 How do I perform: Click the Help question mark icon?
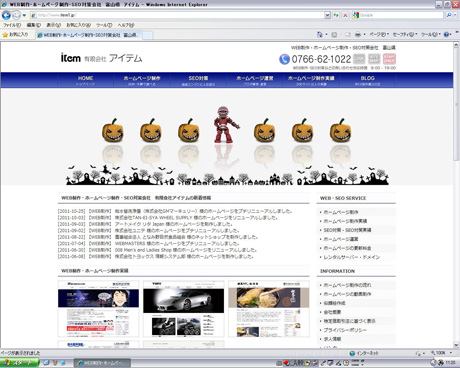pyautogui.click(x=447, y=34)
